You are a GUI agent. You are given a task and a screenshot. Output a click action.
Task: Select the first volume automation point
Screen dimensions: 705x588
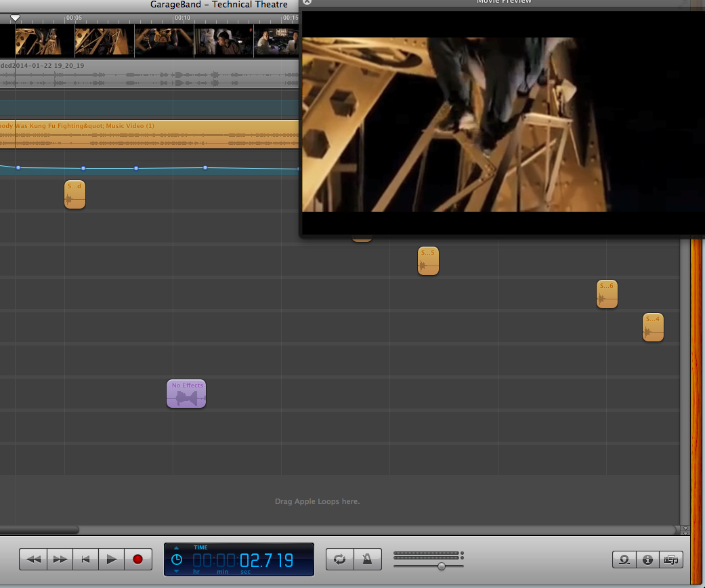point(18,168)
